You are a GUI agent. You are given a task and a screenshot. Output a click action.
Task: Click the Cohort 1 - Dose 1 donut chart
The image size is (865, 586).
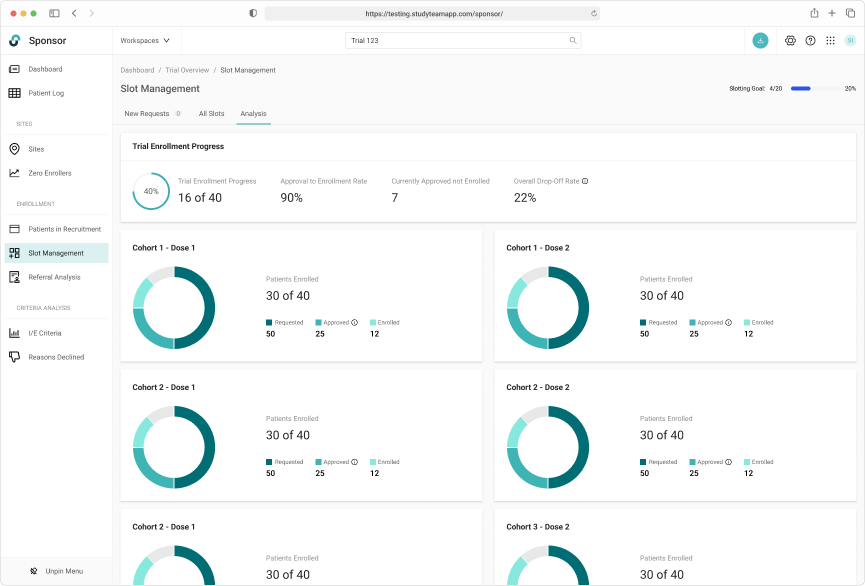(x=174, y=308)
